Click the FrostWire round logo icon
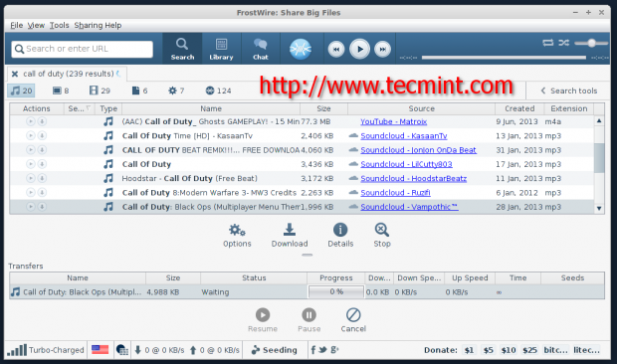This screenshot has height=364, width=617. click(301, 49)
